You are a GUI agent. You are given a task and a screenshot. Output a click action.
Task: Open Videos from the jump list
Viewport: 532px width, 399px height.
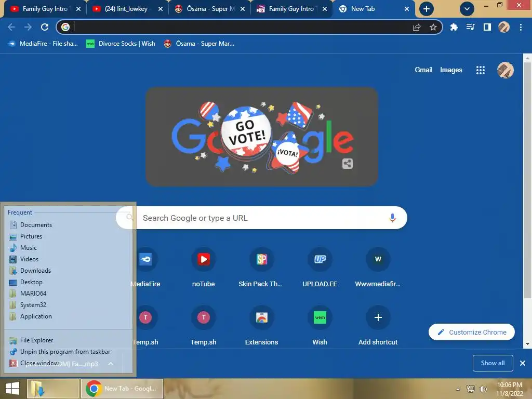tap(68, 259)
